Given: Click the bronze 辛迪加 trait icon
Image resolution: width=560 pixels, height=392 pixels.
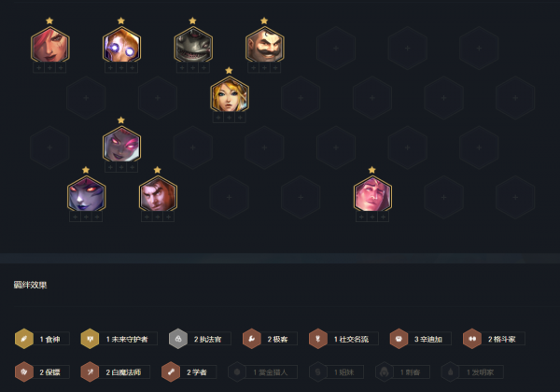Looking at the screenshot, I should (x=399, y=339).
